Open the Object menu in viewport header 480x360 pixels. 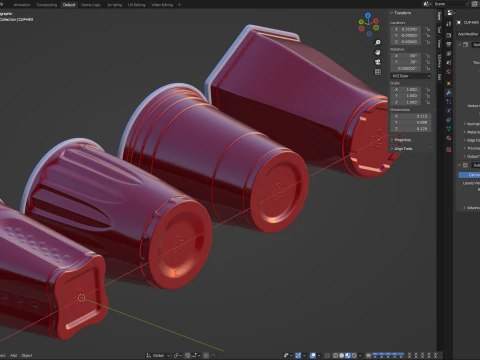click(x=27, y=355)
